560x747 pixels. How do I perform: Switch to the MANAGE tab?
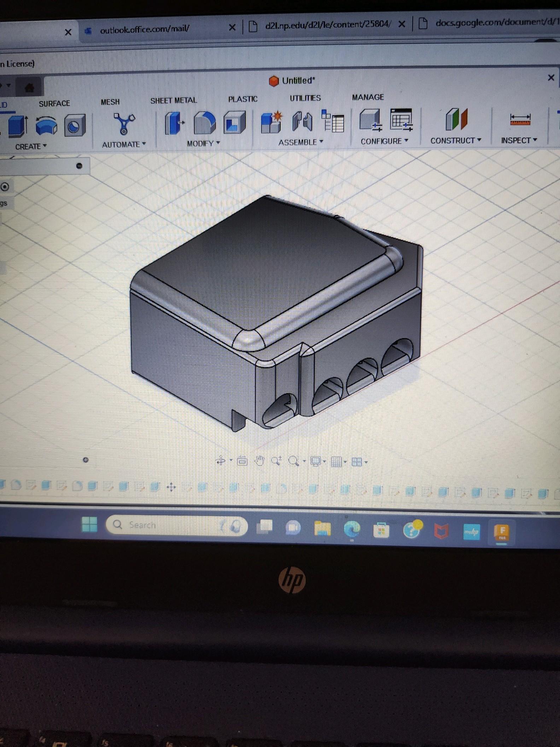tap(368, 97)
